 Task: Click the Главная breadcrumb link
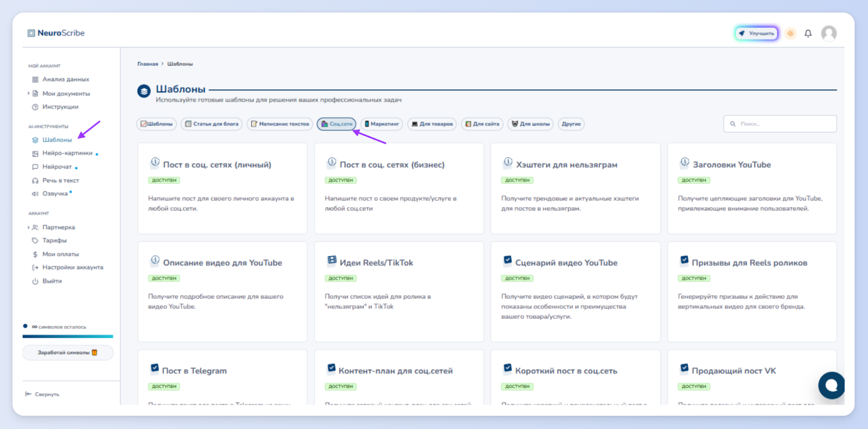coord(148,64)
